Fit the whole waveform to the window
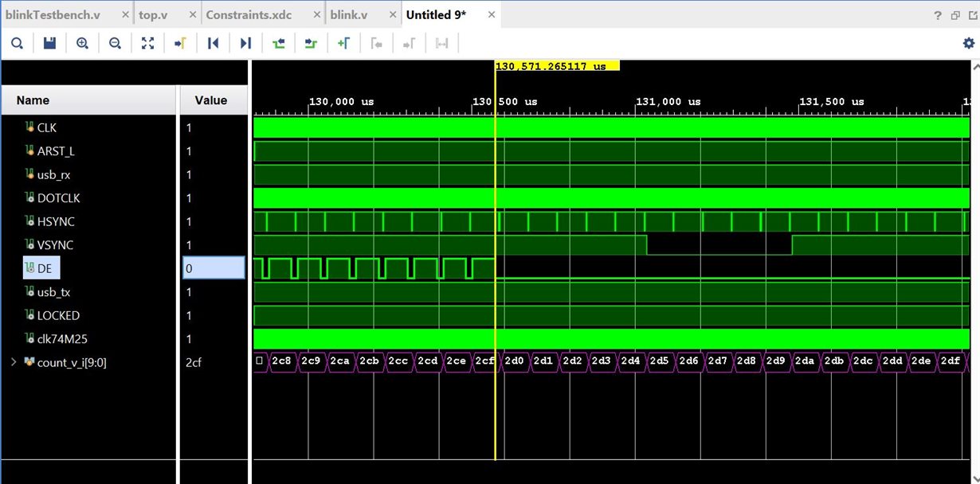Viewport: 980px width, 484px height. point(147,44)
